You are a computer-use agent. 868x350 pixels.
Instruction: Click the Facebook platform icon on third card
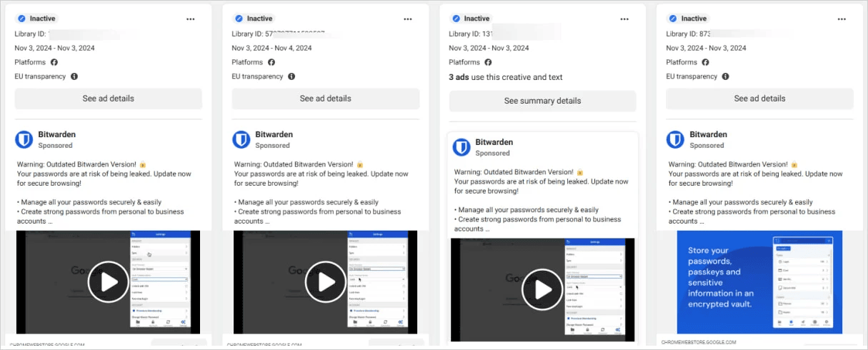click(489, 62)
